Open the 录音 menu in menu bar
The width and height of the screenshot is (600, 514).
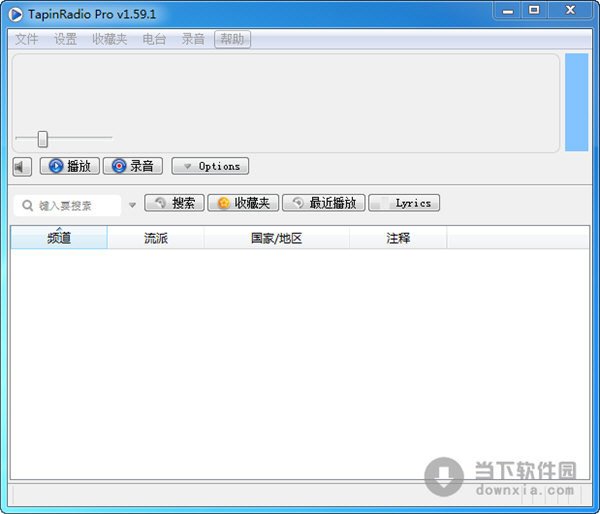tap(193, 39)
